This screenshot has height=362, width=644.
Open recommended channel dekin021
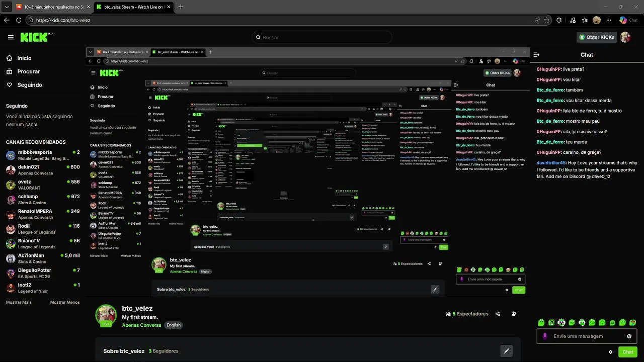pos(43,169)
